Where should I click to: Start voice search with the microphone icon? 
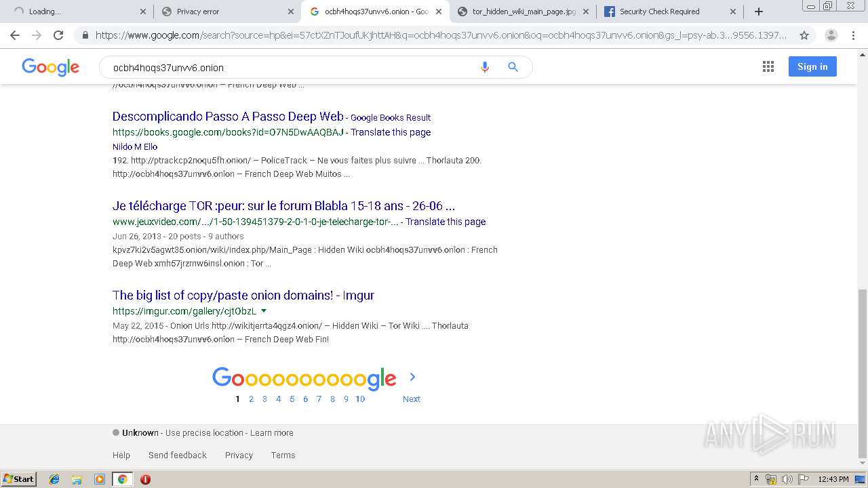484,67
